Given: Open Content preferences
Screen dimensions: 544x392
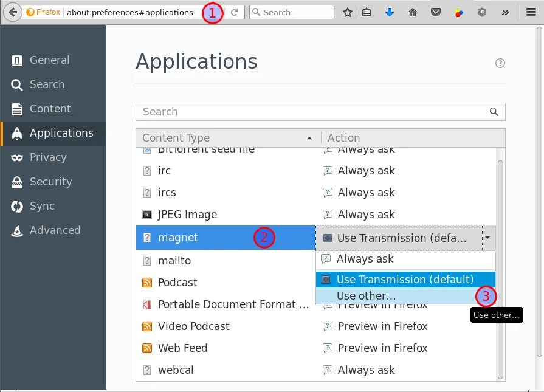Looking at the screenshot, I should click(53, 109).
